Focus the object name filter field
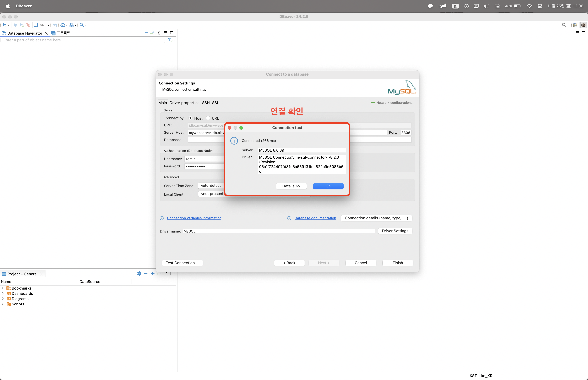This screenshot has width=588, height=380. point(83,40)
